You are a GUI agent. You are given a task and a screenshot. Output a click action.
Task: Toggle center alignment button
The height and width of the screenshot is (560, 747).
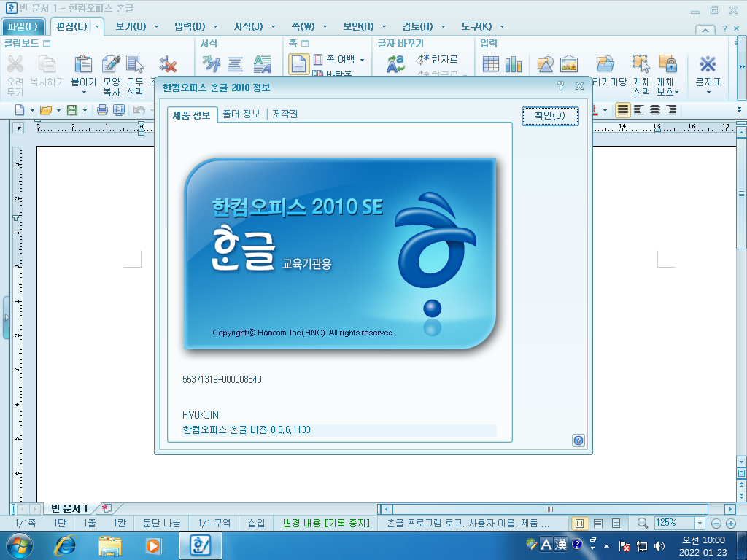655,110
